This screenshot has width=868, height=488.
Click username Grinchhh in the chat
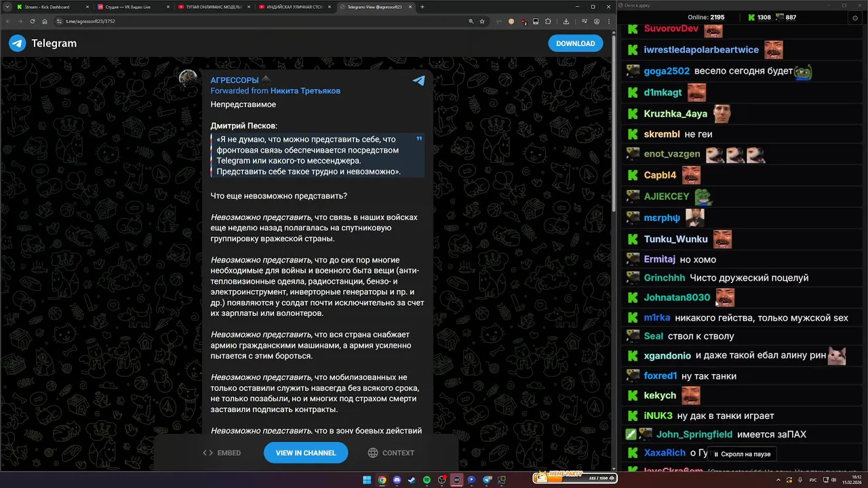pyautogui.click(x=665, y=278)
